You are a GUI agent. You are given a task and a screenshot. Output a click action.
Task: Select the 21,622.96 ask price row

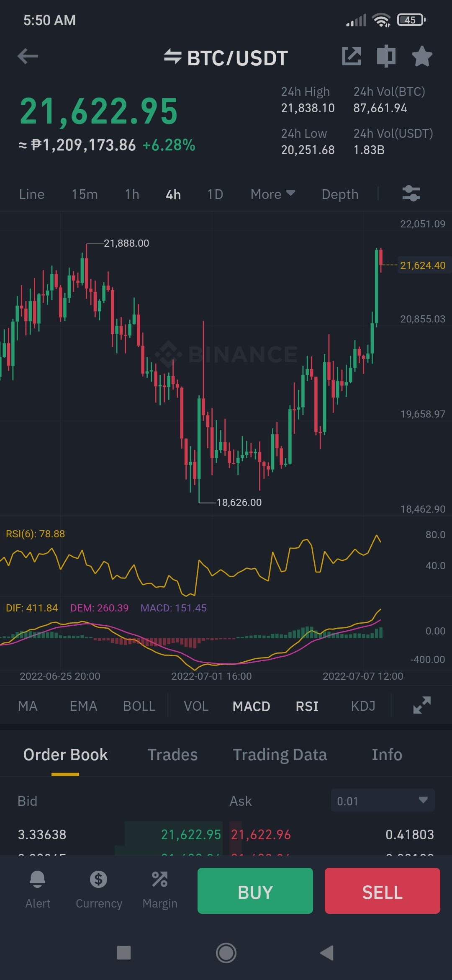coord(332,834)
